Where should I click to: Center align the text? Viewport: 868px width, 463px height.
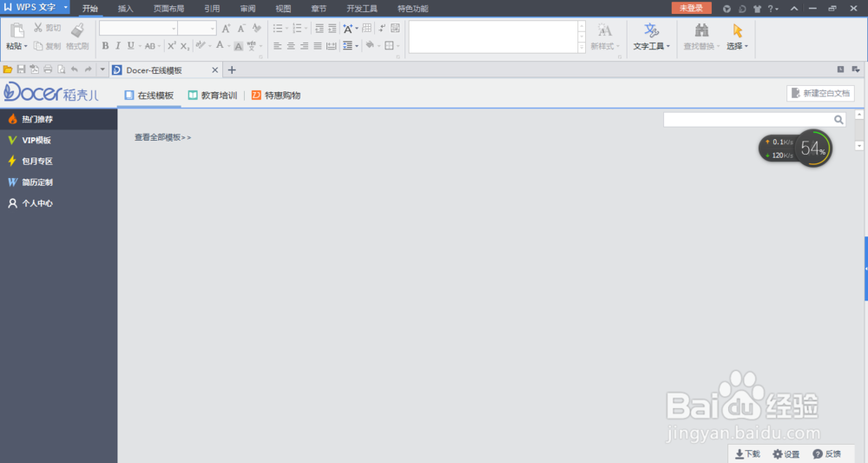coord(291,46)
